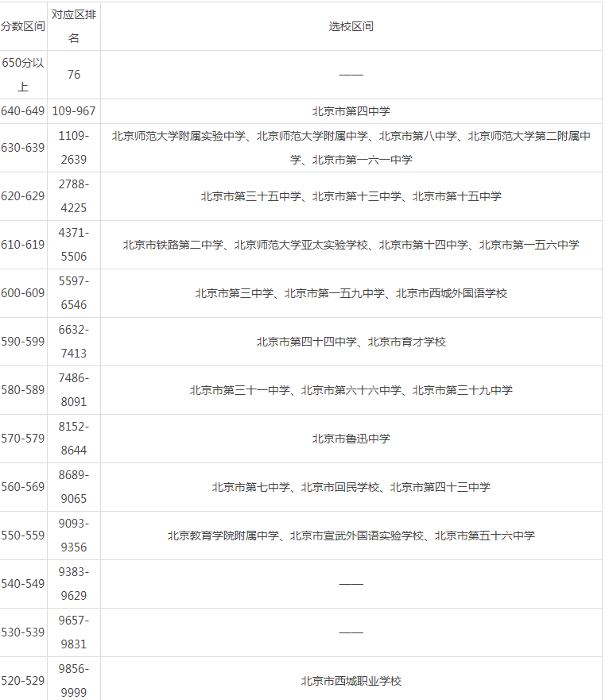Select the 640-649 score range cell
The image size is (605, 700).
pyautogui.click(x=23, y=111)
